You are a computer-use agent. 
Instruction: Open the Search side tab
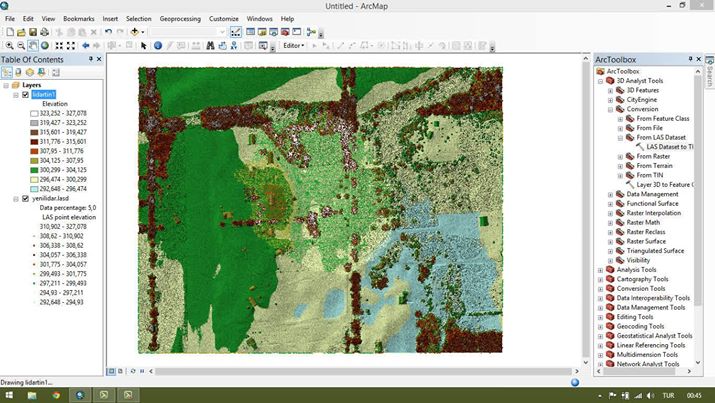(710, 72)
